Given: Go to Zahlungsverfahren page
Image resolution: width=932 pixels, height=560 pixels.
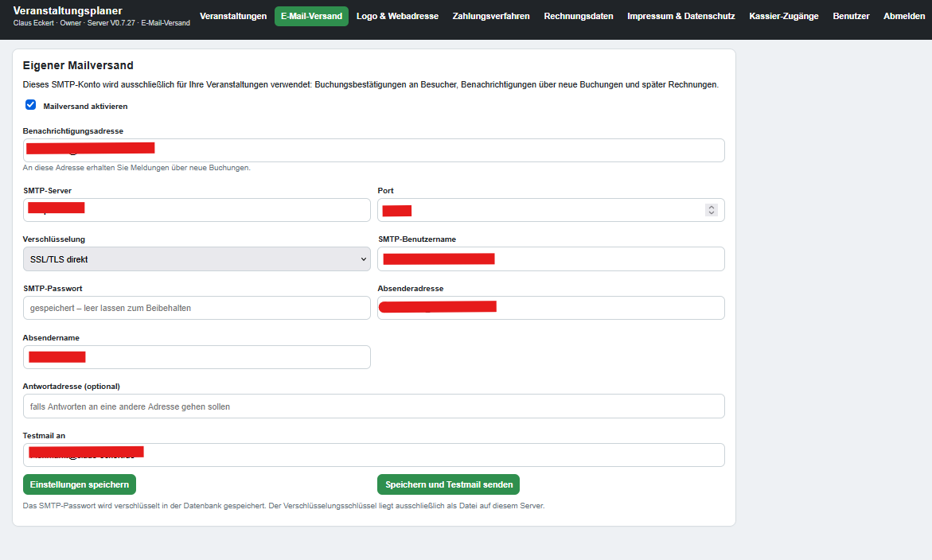Looking at the screenshot, I should (491, 16).
